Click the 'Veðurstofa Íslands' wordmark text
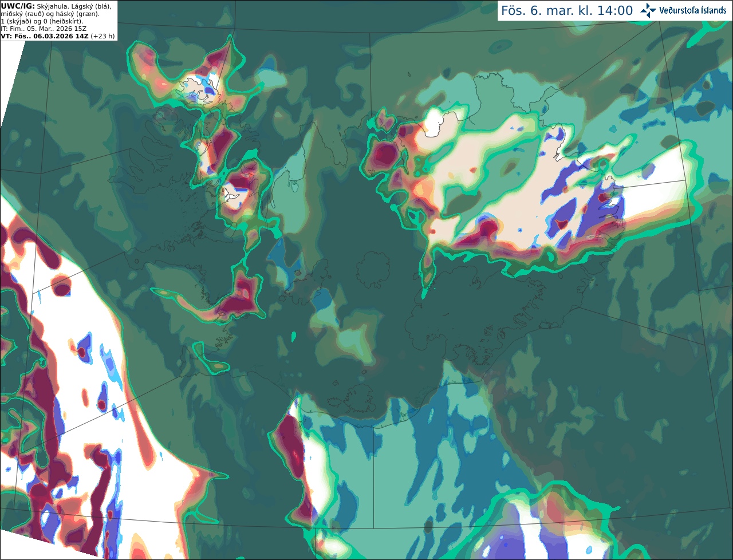The image size is (733, 560). click(x=693, y=10)
